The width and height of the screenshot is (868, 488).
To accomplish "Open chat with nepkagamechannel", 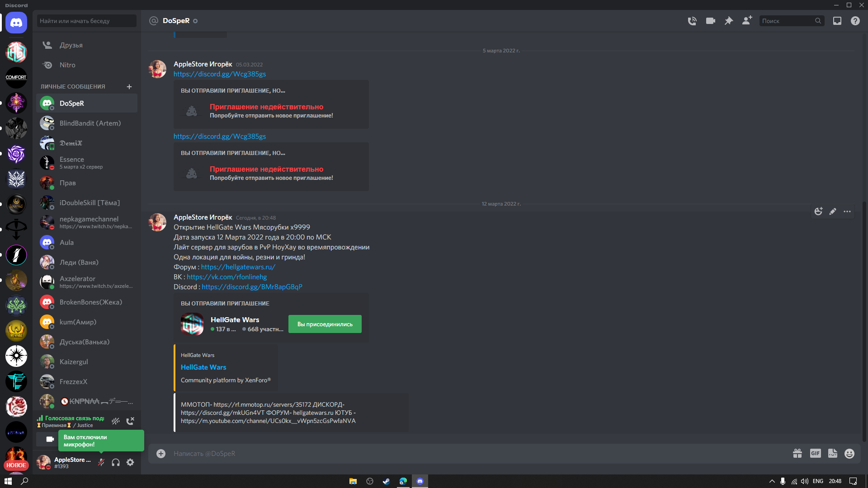I will click(x=87, y=222).
